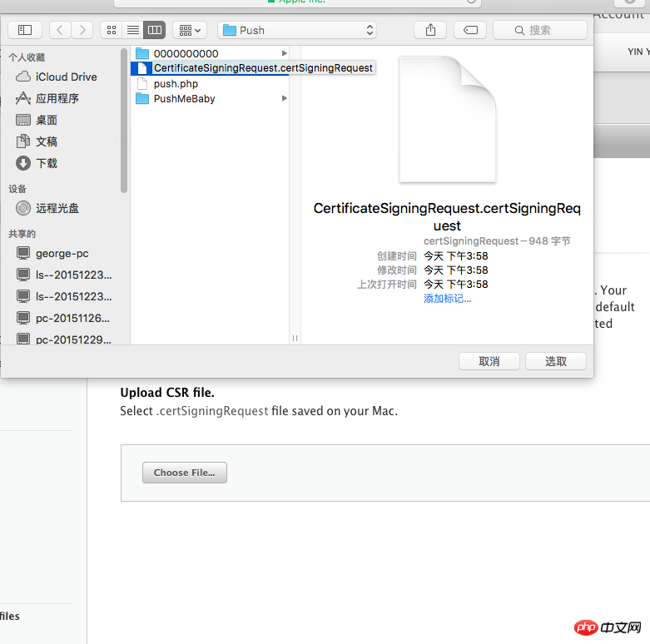This screenshot has width=650, height=644.
Task: Switch to icon view
Action: click(x=112, y=30)
